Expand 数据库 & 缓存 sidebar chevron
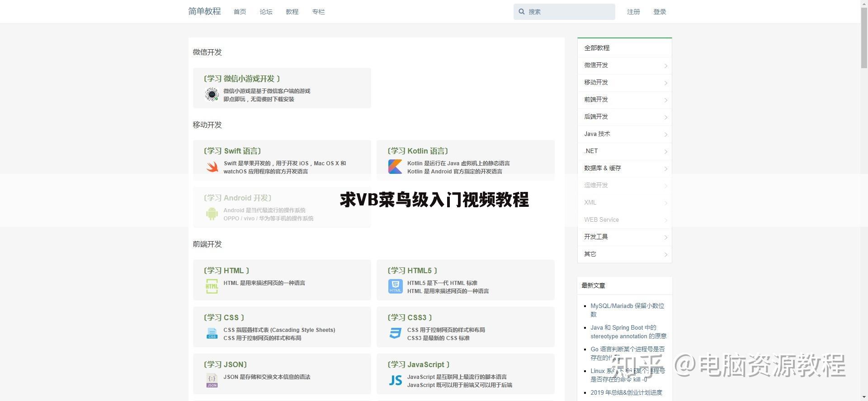This screenshot has width=868, height=401. pyautogui.click(x=665, y=169)
